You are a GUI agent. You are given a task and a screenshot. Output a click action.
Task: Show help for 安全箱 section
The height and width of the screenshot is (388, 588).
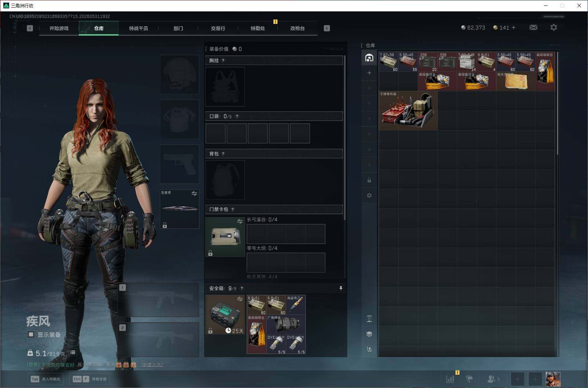click(242, 288)
